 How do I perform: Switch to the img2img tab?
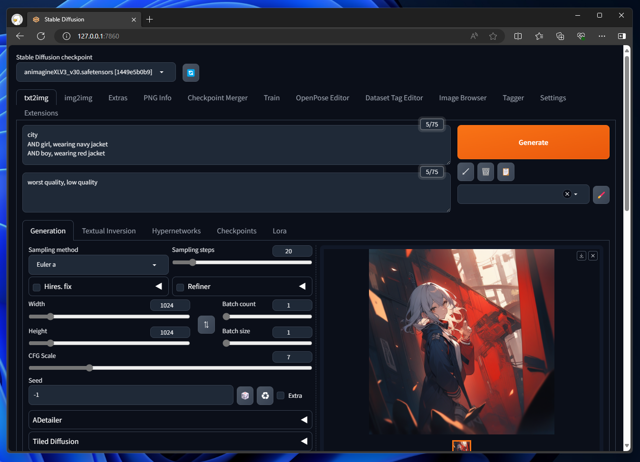point(78,98)
